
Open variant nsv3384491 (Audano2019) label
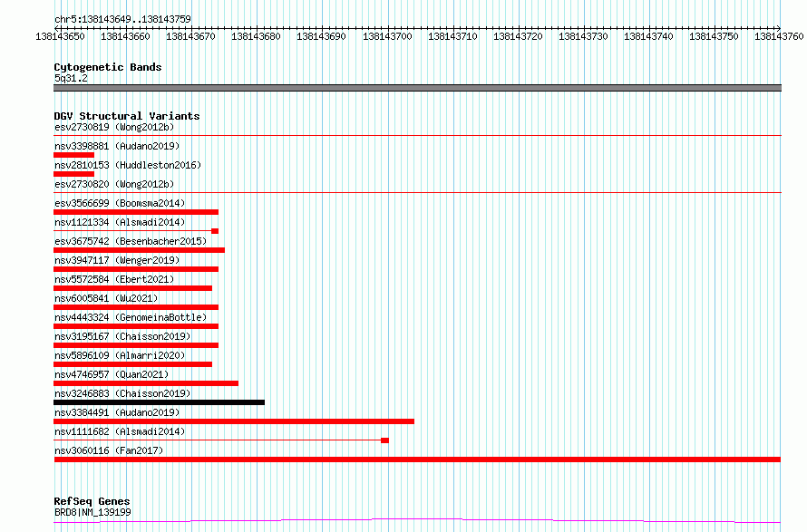[117, 412]
